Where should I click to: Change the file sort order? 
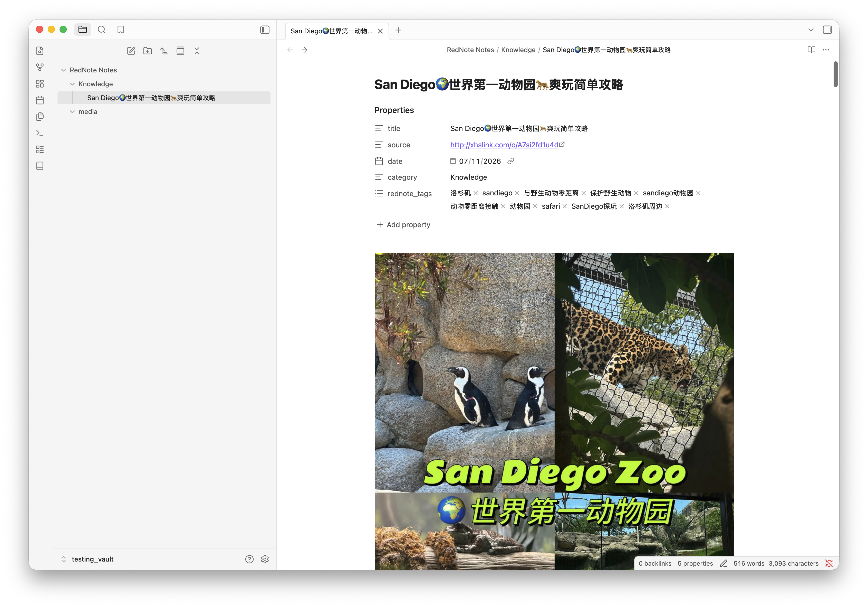pyautogui.click(x=164, y=51)
